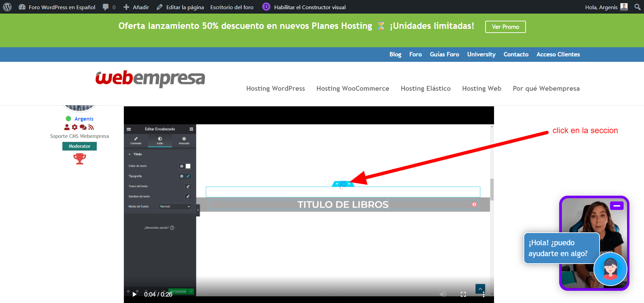Image resolution: width=644 pixels, height=303 pixels.
Task: Open the Blog link
Action: (x=395, y=54)
